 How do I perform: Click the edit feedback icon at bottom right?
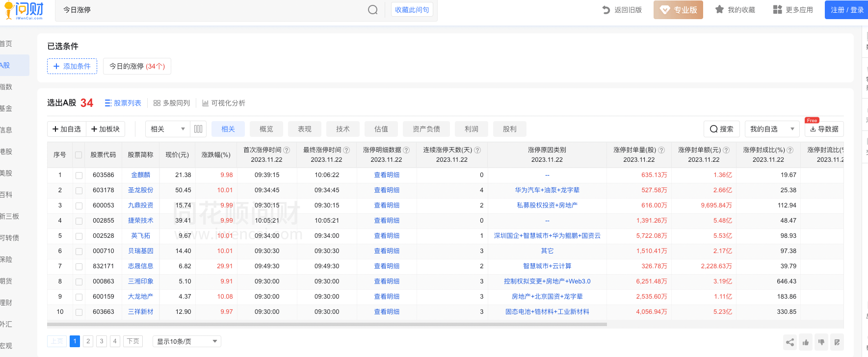coord(837,342)
